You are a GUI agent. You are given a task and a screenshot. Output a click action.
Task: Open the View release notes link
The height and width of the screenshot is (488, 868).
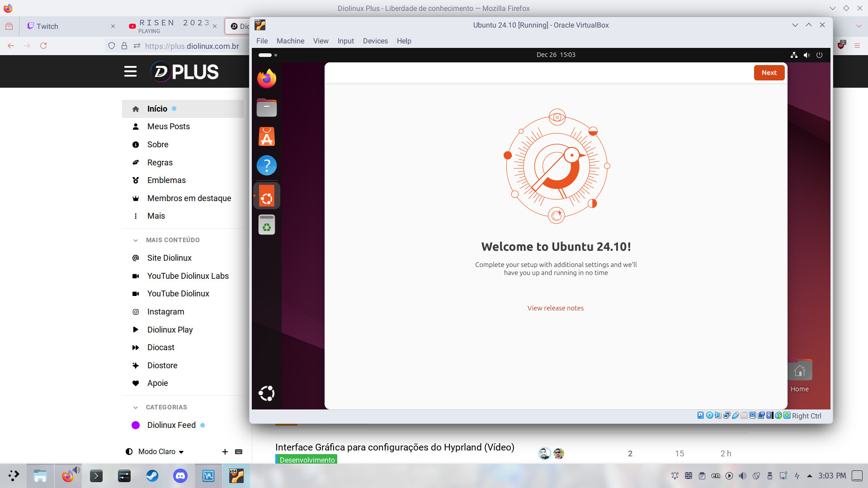pyautogui.click(x=555, y=308)
